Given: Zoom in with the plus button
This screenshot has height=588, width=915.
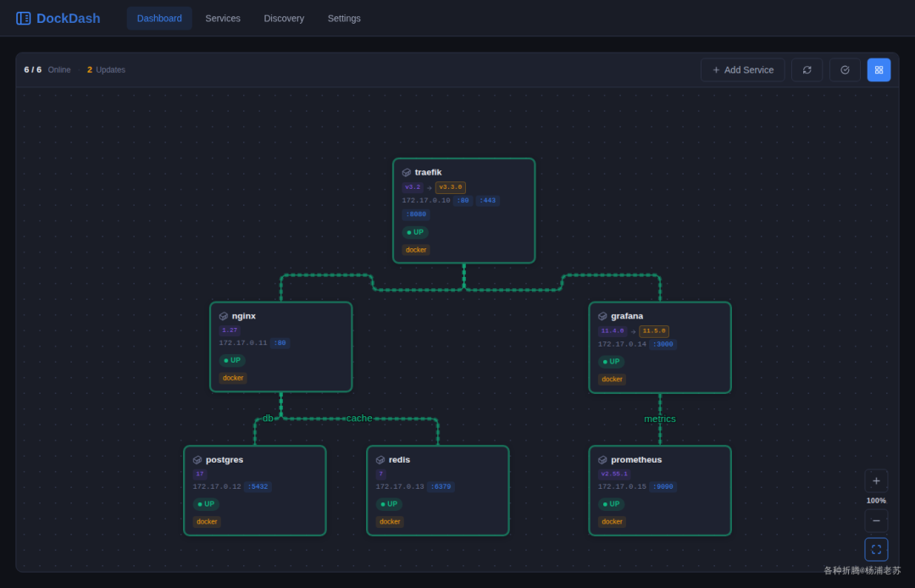Looking at the screenshot, I should point(877,481).
